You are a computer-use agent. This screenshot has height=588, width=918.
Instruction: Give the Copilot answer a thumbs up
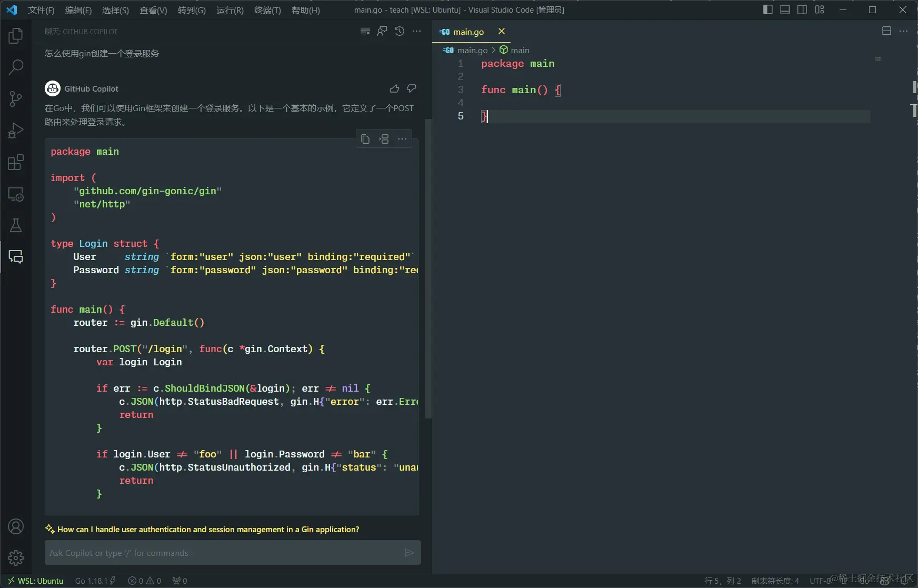point(394,88)
